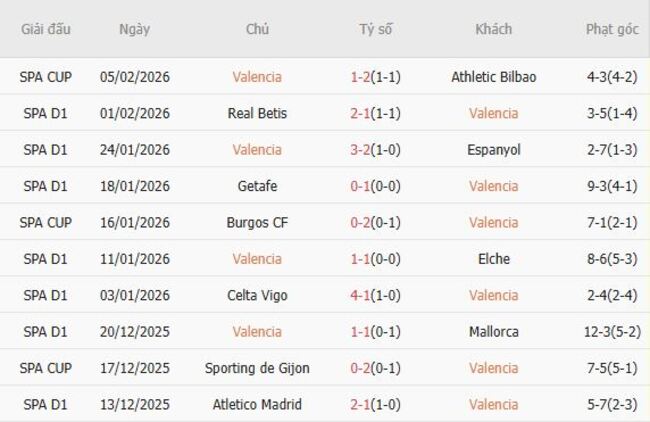The image size is (650, 422).
Task: Click Valencia in the 05/02/2026 row
Action: click(x=257, y=77)
